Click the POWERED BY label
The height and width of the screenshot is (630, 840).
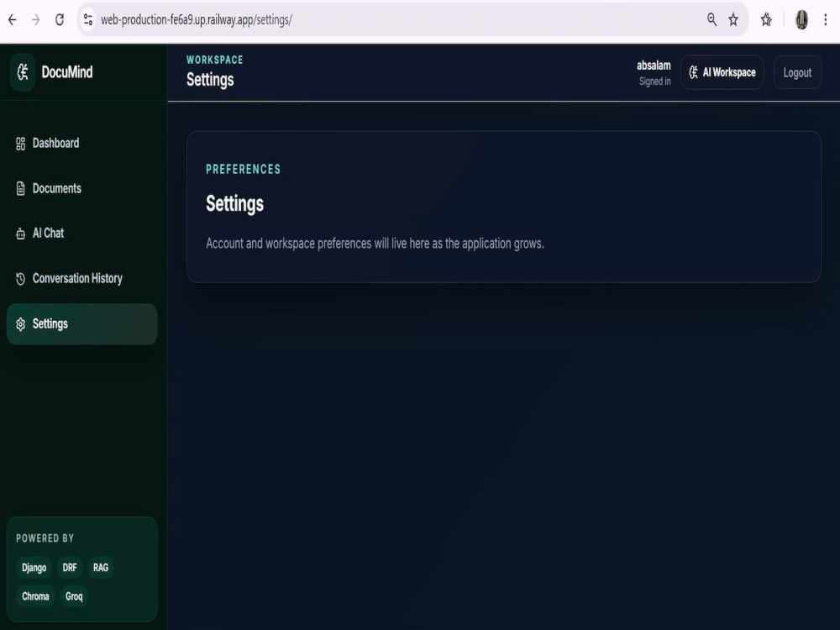[x=45, y=538]
